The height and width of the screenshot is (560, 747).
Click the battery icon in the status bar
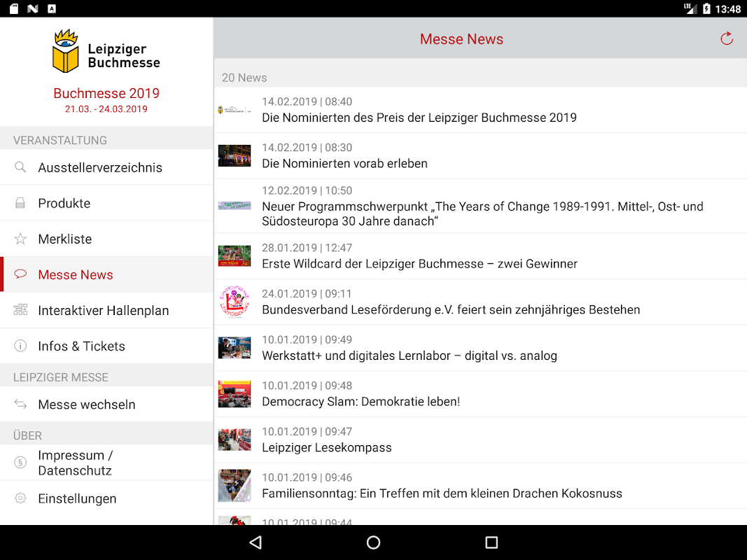(706, 8)
